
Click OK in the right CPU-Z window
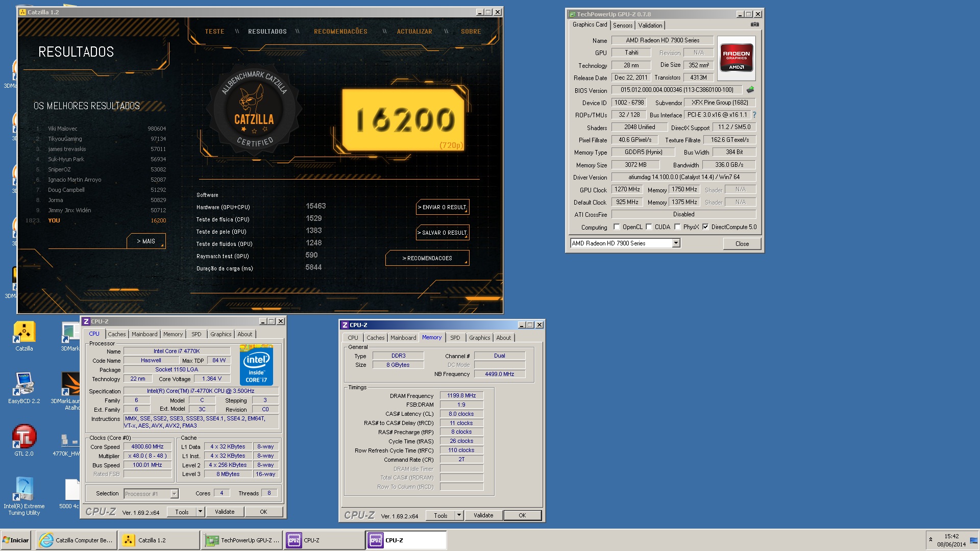click(x=522, y=515)
